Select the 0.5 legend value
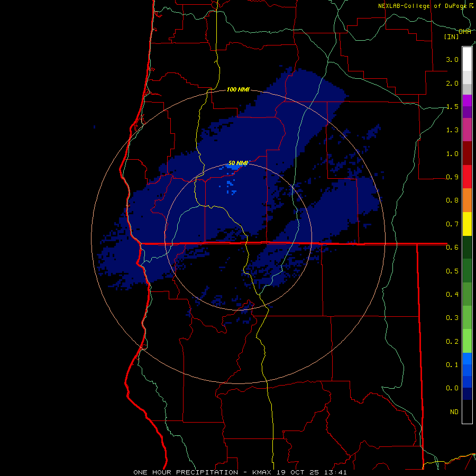Screen dimensions: 476x476 click(452, 271)
